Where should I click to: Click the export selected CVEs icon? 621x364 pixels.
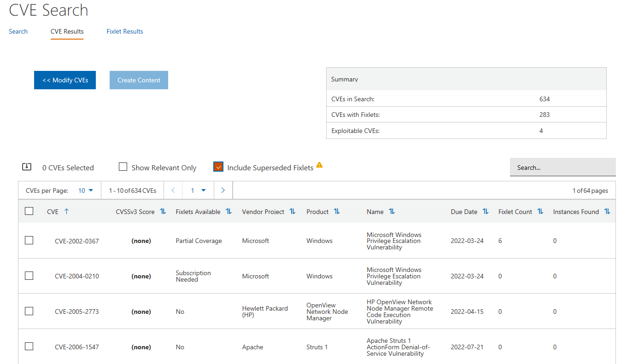(x=28, y=167)
